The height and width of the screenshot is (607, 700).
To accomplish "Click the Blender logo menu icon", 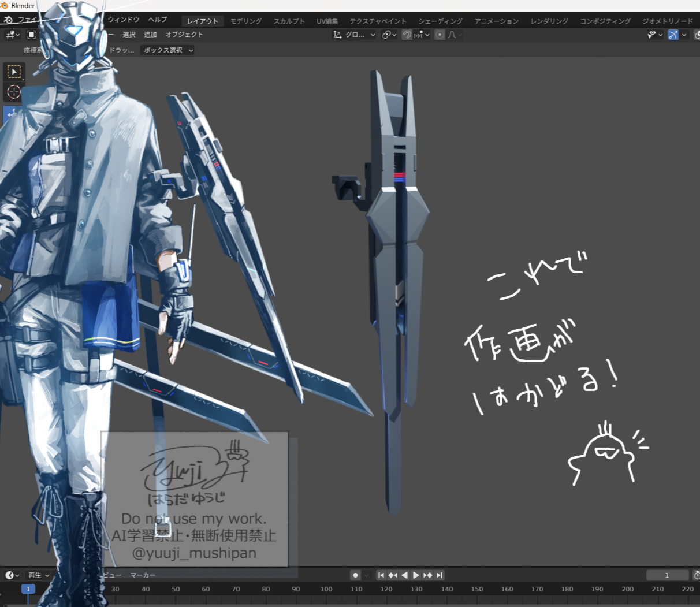I will 8,20.
